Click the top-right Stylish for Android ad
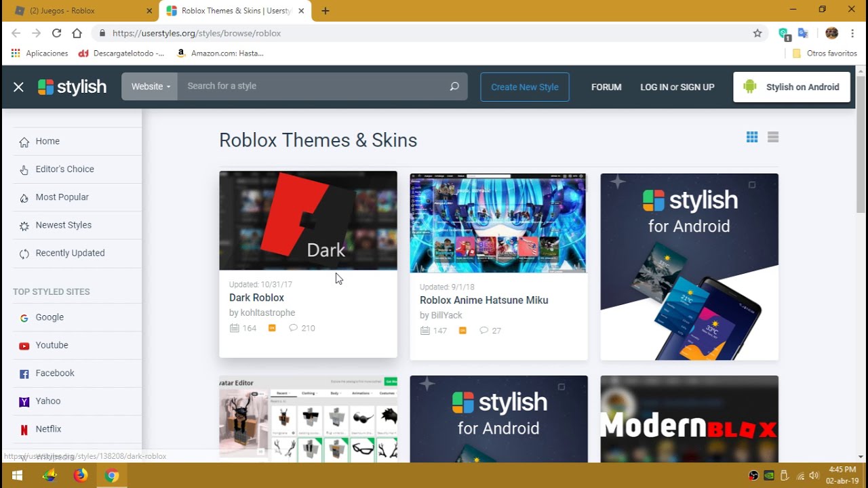Image resolution: width=868 pixels, height=488 pixels. click(689, 266)
